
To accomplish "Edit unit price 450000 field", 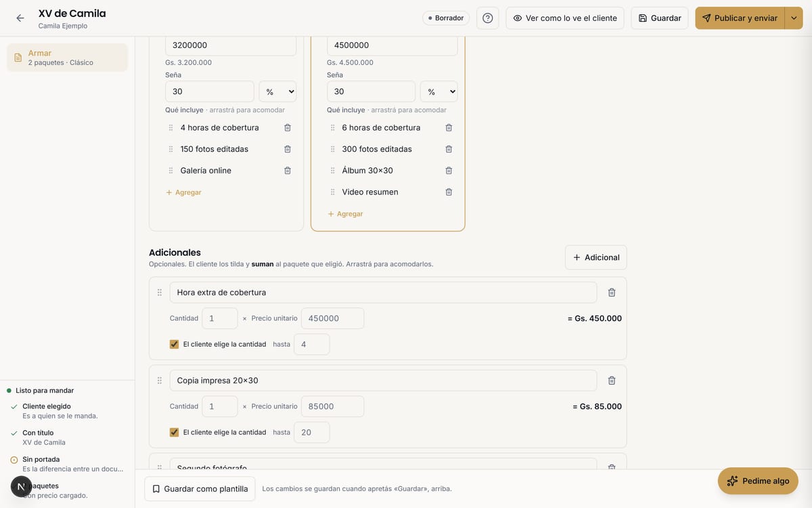I will (332, 318).
